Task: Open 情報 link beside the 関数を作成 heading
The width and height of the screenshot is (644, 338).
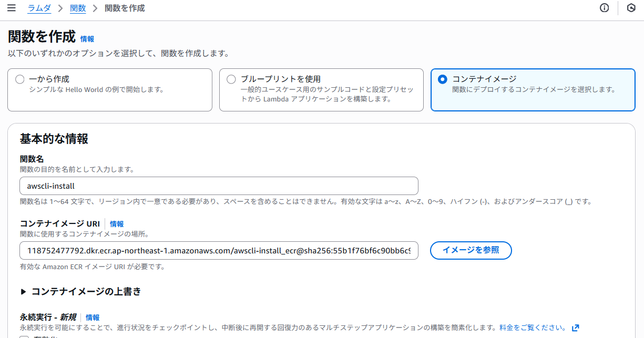Action: point(87,39)
